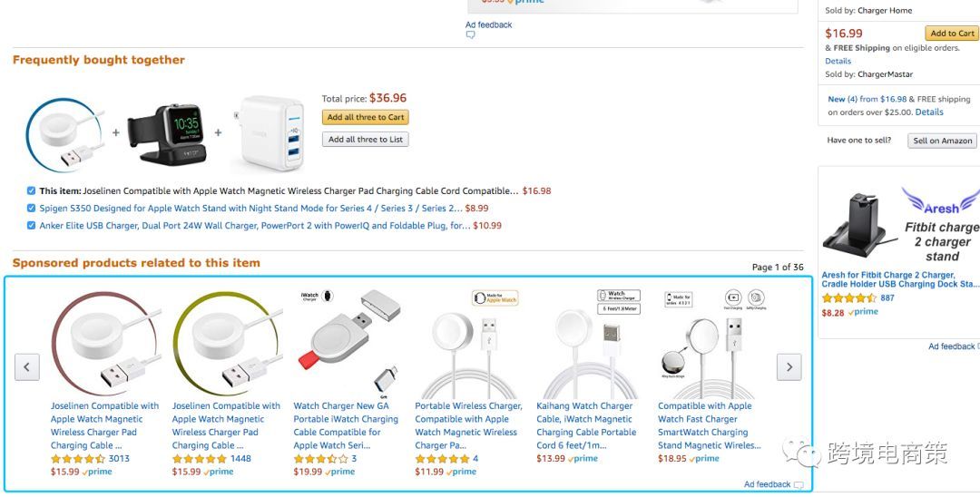Image resolution: width=980 pixels, height=497 pixels.
Task: Click the "Sell on Amazon" button
Action: [x=943, y=141]
